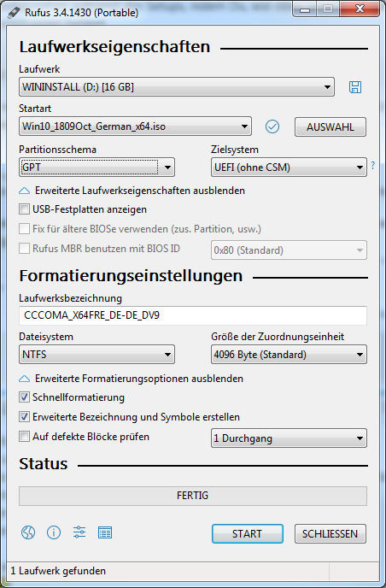The height and width of the screenshot is (588, 386).
Task: Uncheck Erweiterte Bezeichnung und Symbole erstellen
Action: point(25,416)
